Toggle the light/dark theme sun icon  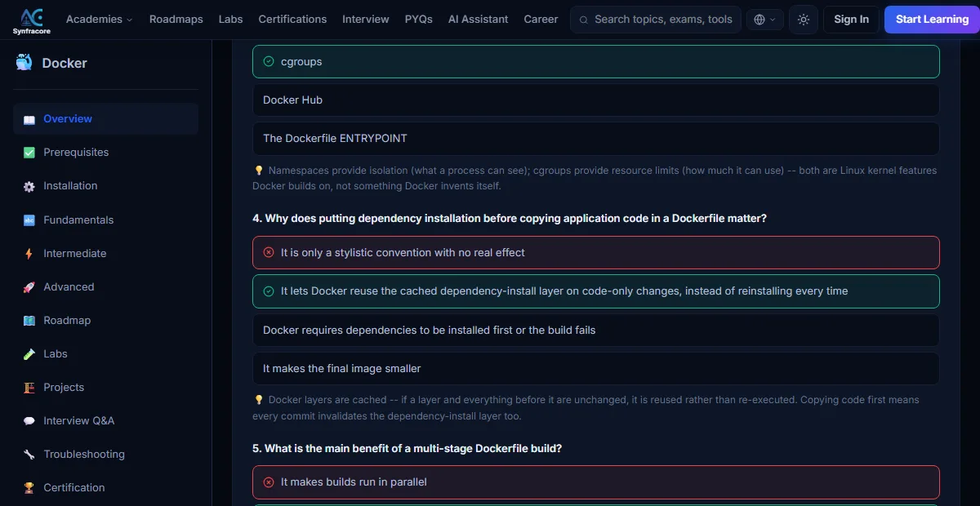(x=804, y=20)
